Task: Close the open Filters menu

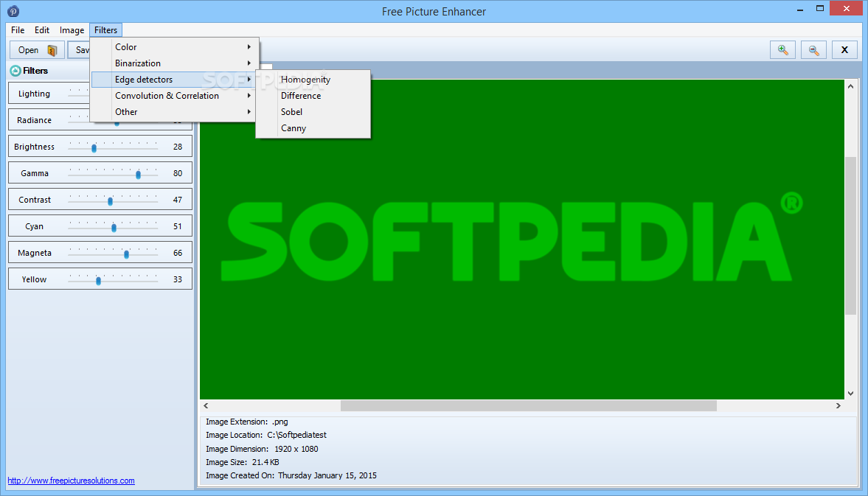Action: [105, 30]
